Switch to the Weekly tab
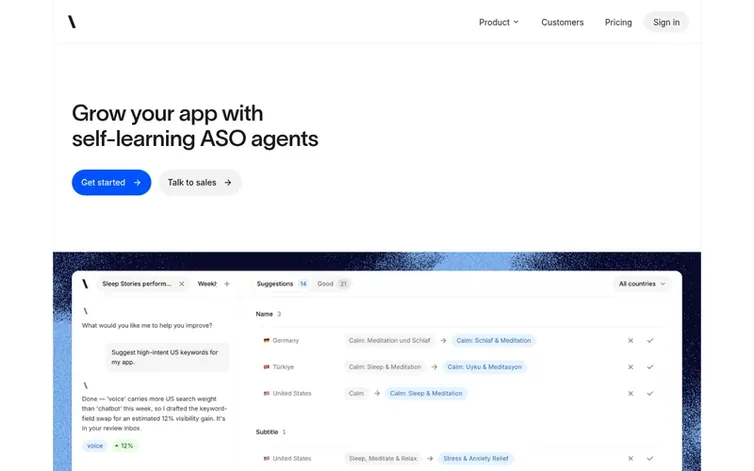Viewport: 754px width, 471px height. tap(207, 284)
